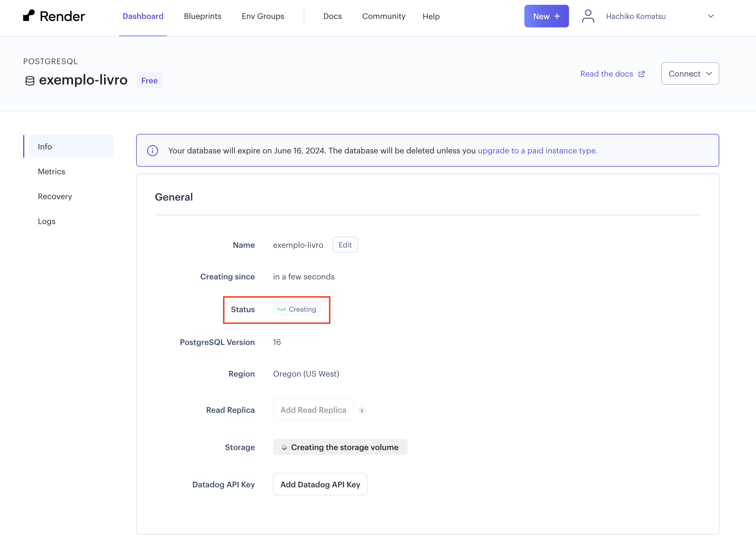Click the external link icon by Read the docs
Image resolution: width=756 pixels, height=543 pixels.
[x=641, y=74]
